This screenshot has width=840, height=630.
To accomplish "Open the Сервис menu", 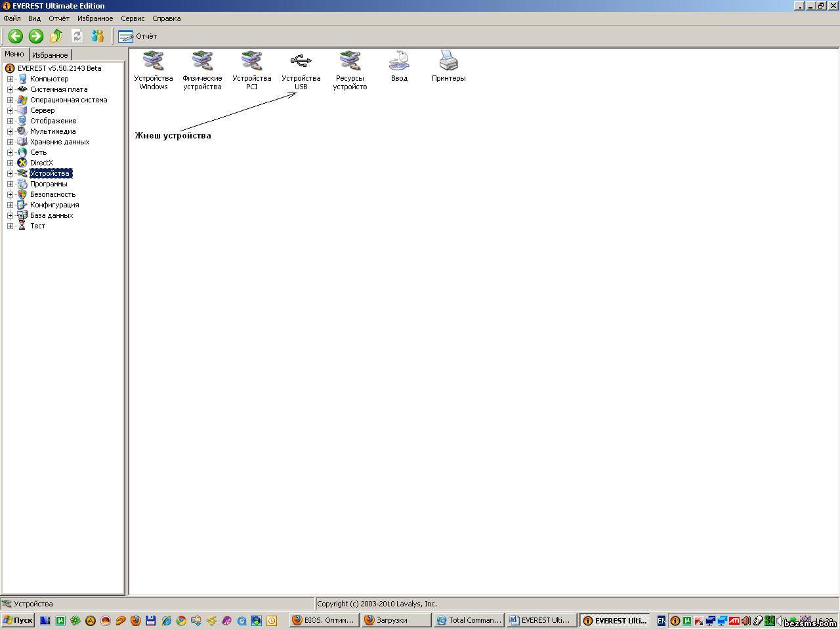I will pyautogui.click(x=133, y=18).
